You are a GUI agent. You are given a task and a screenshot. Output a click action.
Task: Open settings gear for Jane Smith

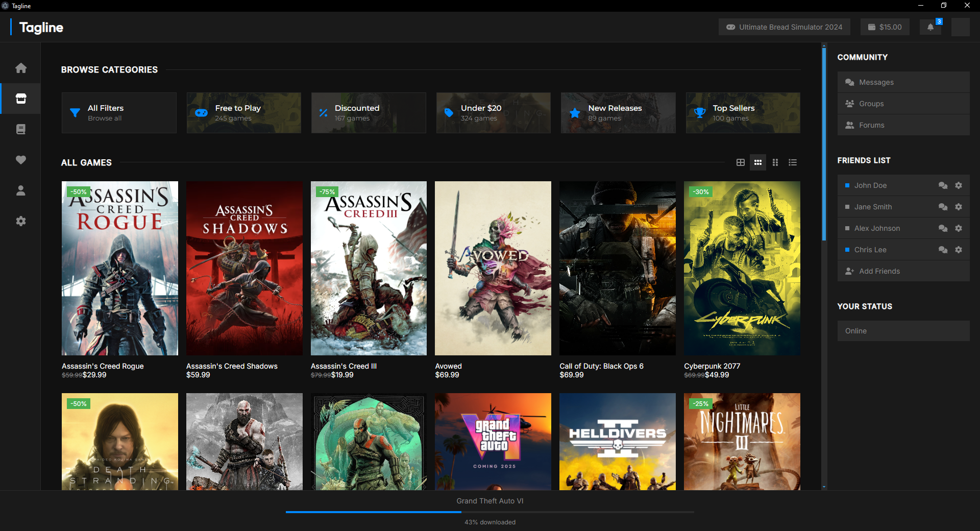[x=959, y=207]
